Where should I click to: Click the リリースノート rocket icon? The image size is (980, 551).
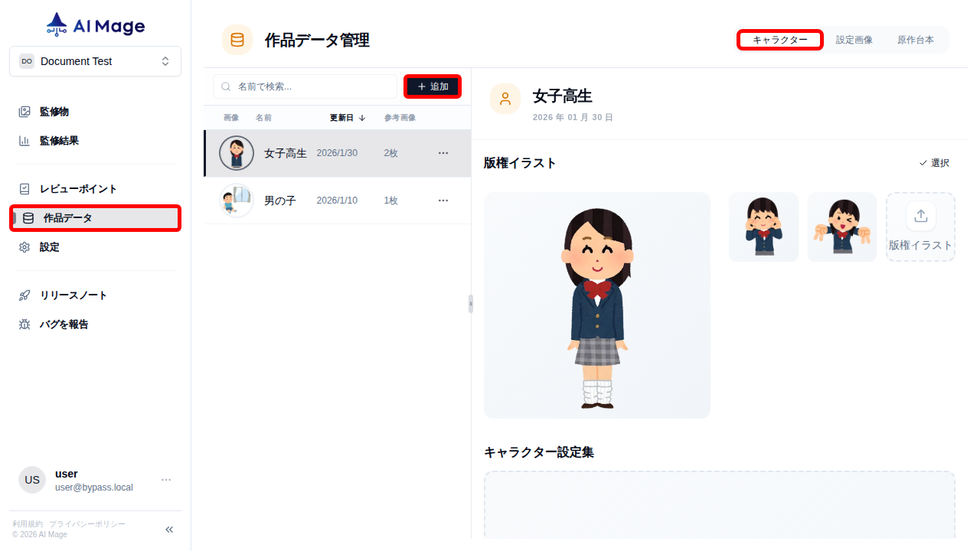point(24,295)
